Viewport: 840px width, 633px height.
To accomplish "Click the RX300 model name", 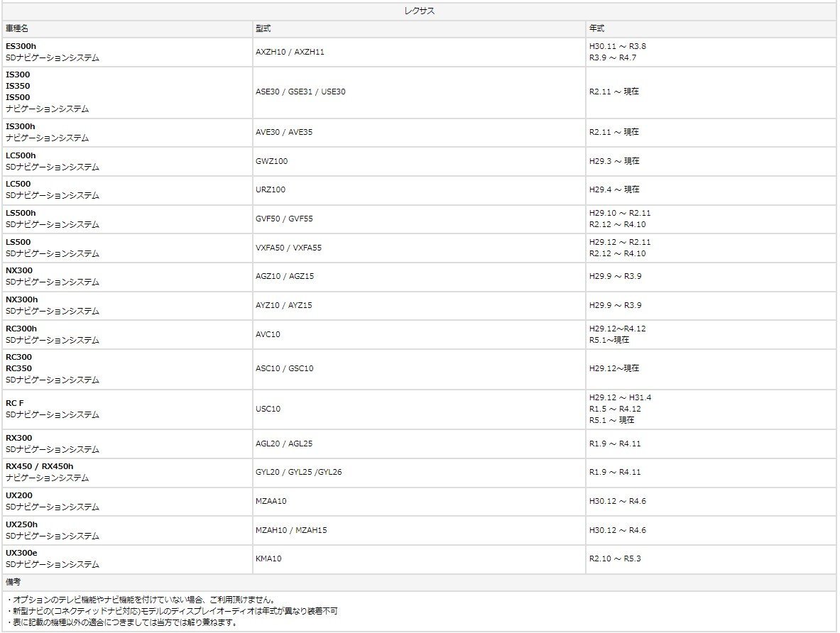I will [18, 438].
